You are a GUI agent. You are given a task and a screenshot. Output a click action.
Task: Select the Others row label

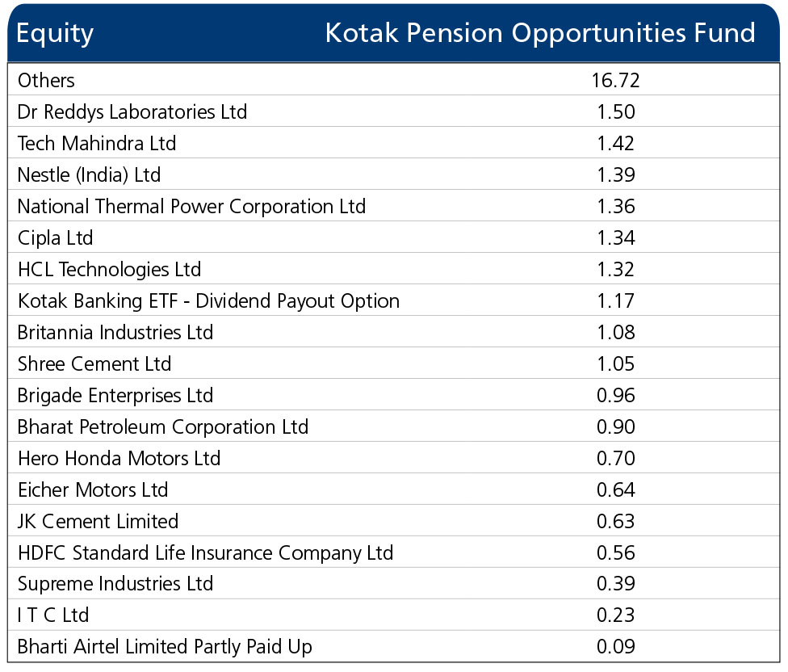46,81
